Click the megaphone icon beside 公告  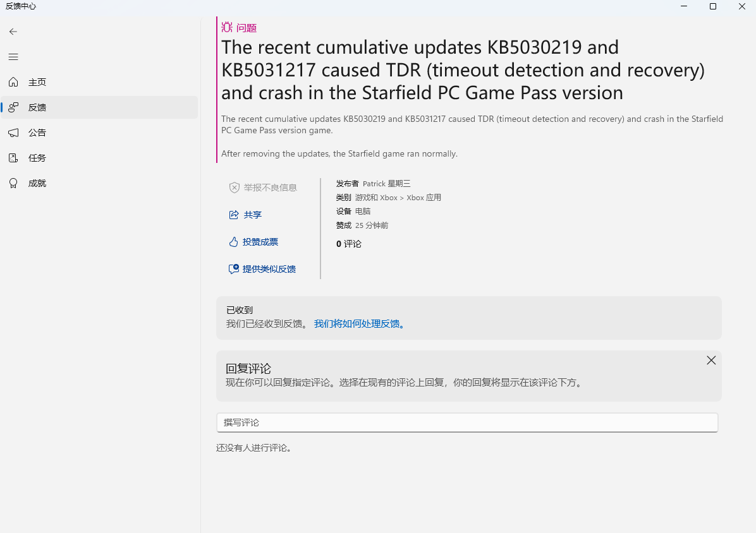(13, 133)
